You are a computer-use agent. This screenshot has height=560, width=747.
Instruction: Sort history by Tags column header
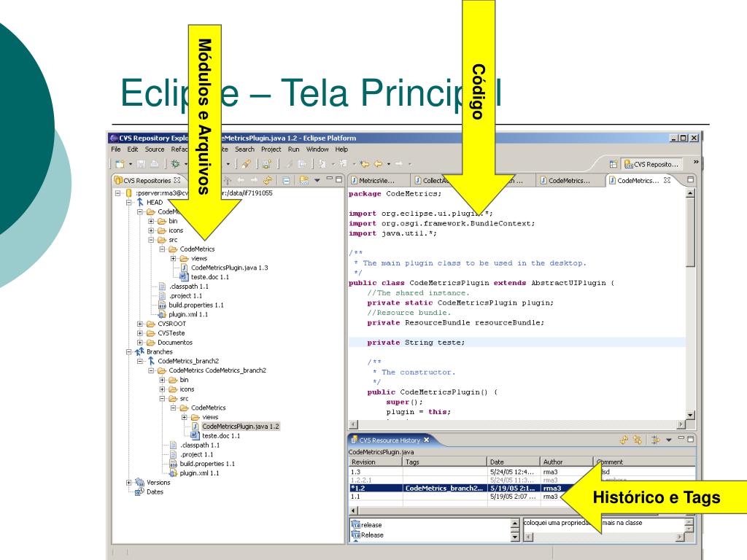[x=445, y=462]
